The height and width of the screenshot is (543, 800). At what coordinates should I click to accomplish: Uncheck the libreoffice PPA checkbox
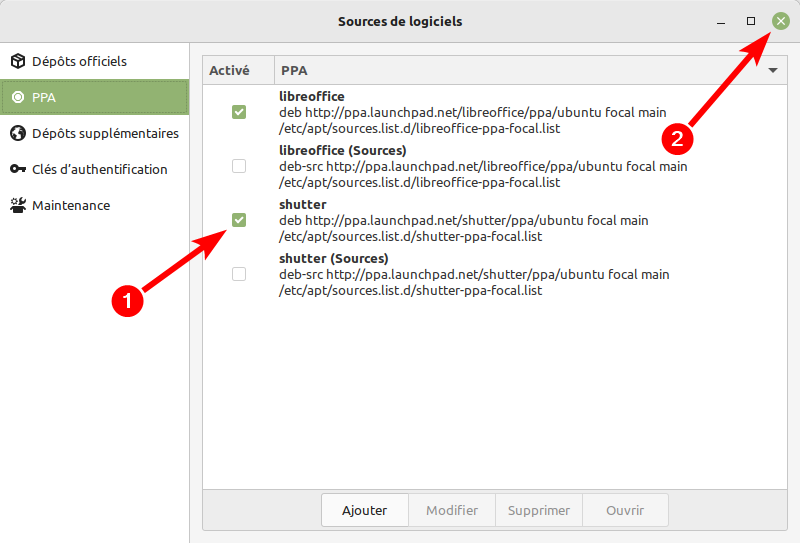click(x=239, y=112)
